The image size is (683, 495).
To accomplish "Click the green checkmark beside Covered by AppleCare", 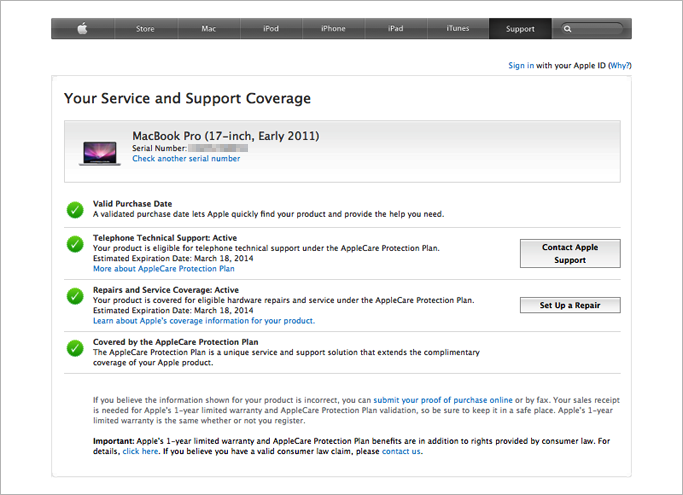I will [x=75, y=348].
